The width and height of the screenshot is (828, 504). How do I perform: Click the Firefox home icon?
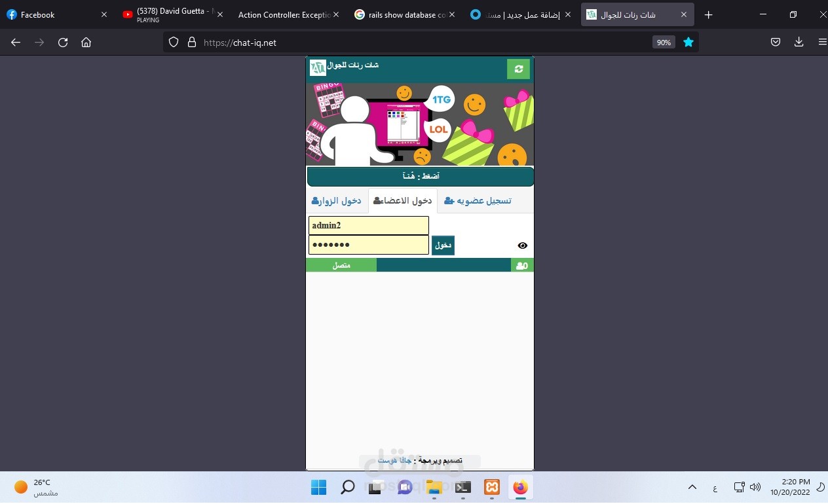pos(86,42)
